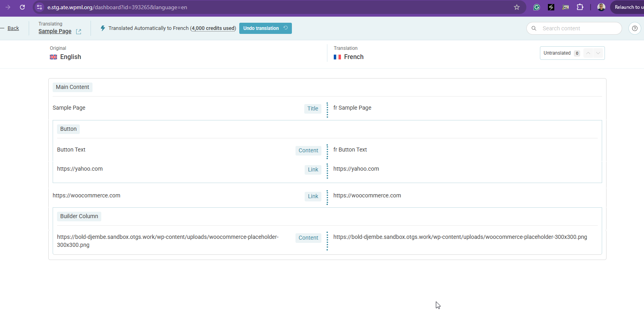Bookmark this page with the star icon
Image resolution: width=644 pixels, height=323 pixels.
pyautogui.click(x=517, y=7)
